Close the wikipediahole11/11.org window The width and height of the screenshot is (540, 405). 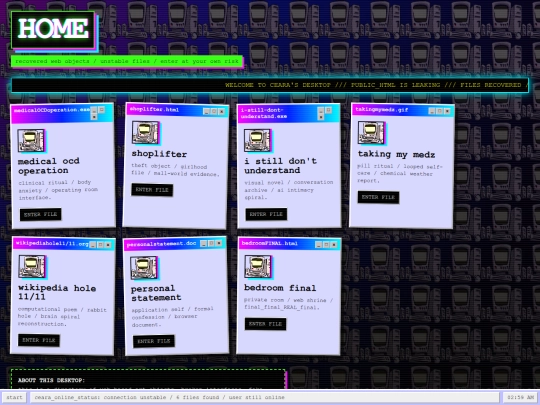(108, 245)
